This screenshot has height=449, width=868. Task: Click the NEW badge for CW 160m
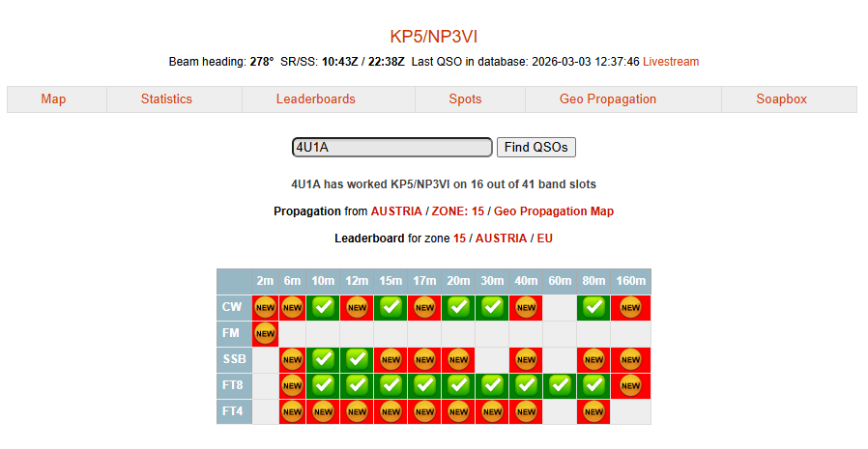pyautogui.click(x=630, y=307)
